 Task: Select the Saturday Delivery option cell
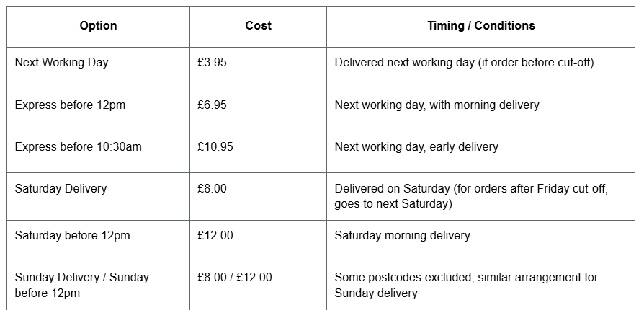[x=61, y=189]
